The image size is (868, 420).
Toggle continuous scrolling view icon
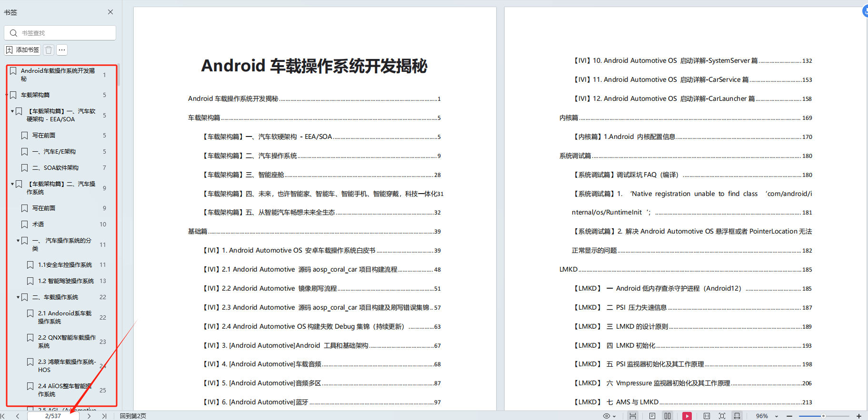[x=633, y=416]
